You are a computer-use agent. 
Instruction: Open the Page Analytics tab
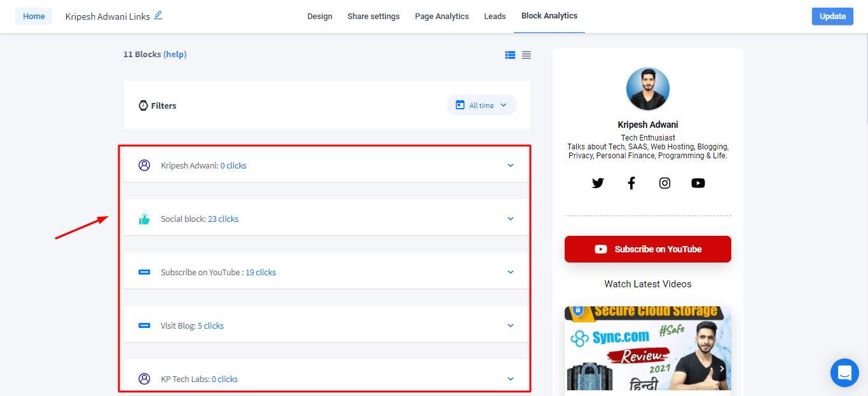(x=442, y=17)
